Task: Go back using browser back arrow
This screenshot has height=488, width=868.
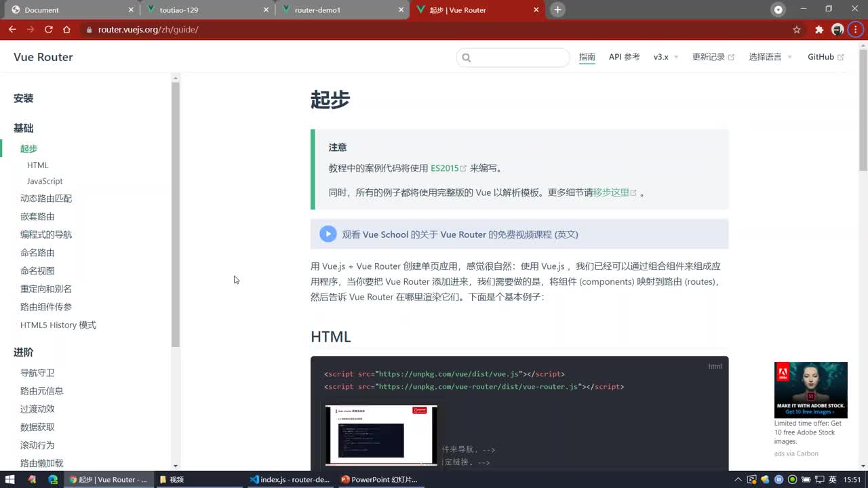Action: 12,29
